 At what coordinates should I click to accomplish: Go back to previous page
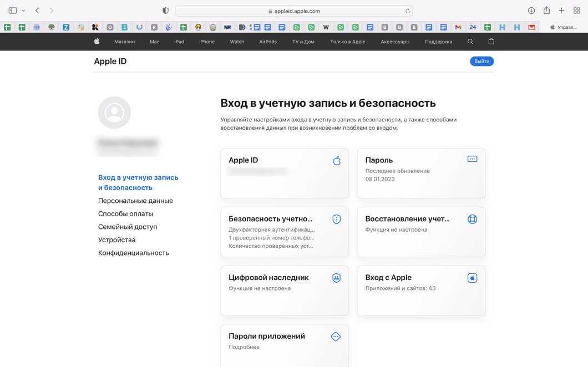point(37,11)
